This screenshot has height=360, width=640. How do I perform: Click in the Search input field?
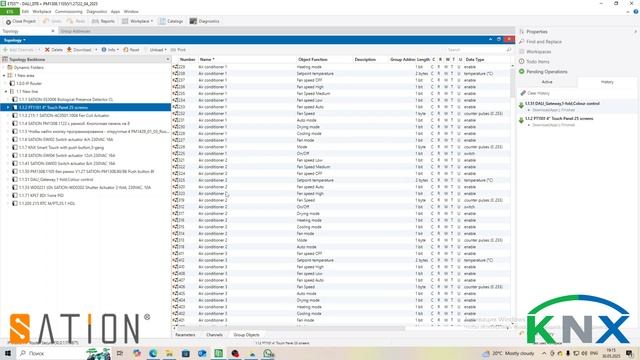tap(476, 50)
